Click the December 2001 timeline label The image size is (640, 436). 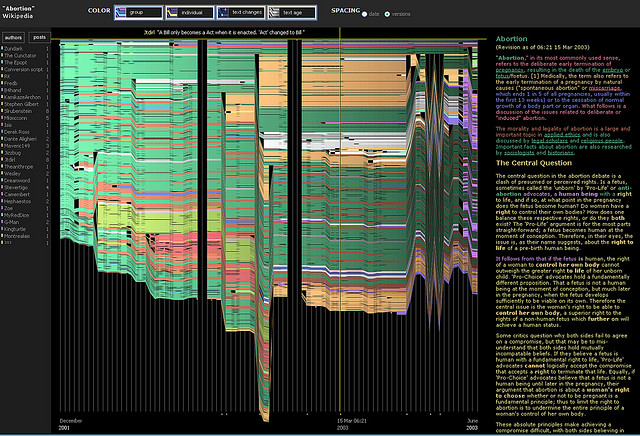click(x=71, y=424)
